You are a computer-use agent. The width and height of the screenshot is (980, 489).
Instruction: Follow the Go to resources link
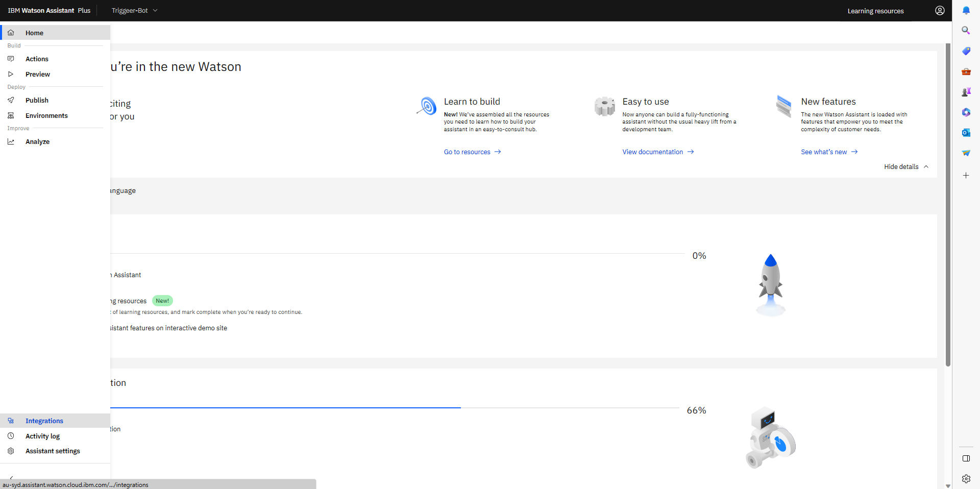tap(467, 152)
